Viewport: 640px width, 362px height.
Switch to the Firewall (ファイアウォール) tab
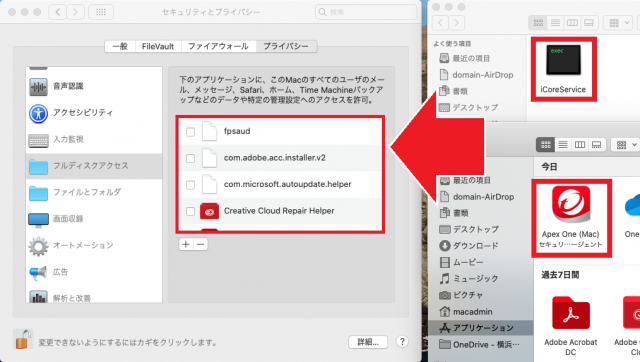(218, 47)
